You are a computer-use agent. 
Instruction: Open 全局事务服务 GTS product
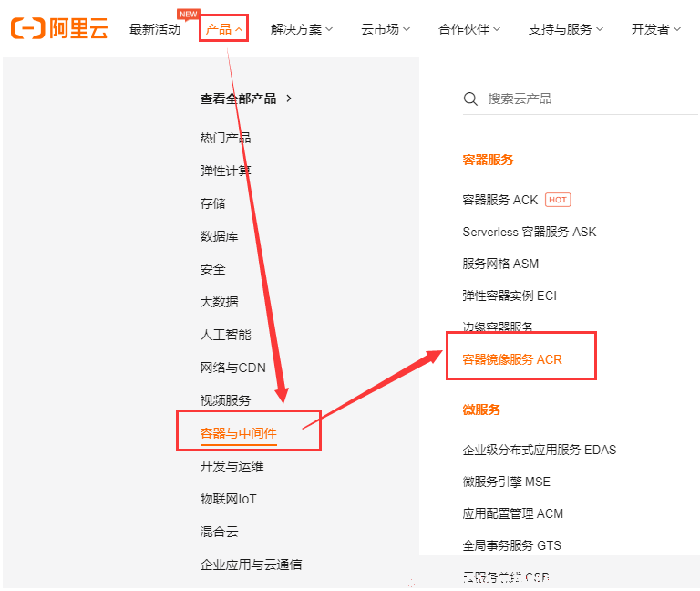pyautogui.click(x=511, y=546)
